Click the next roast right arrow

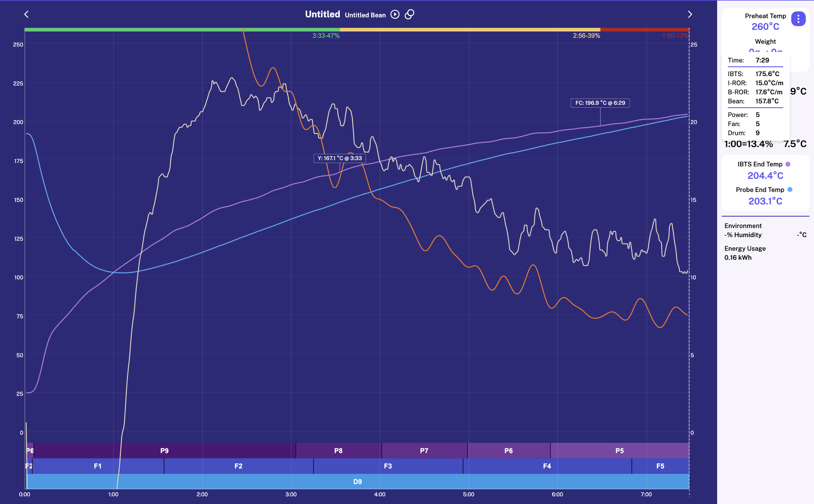point(690,14)
